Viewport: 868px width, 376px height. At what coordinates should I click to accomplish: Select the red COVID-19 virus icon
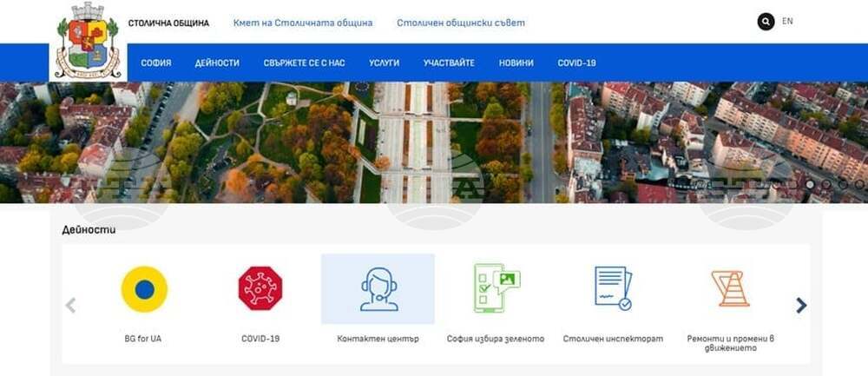pyautogui.click(x=260, y=289)
